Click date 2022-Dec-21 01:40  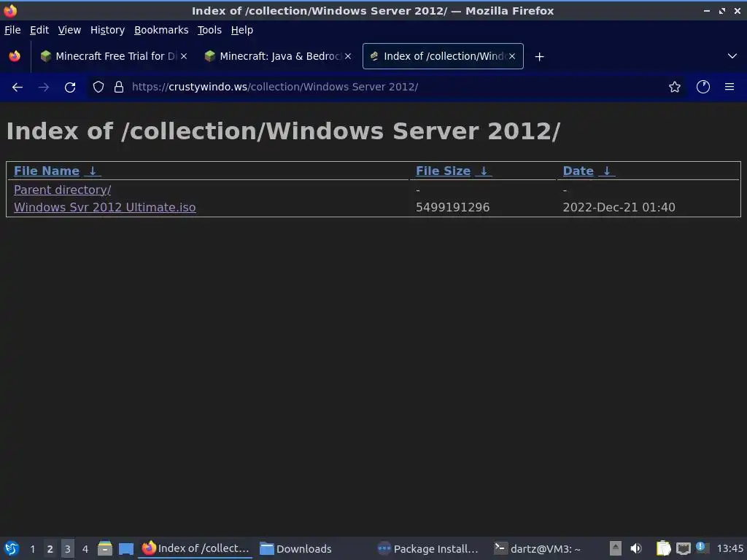click(x=619, y=208)
